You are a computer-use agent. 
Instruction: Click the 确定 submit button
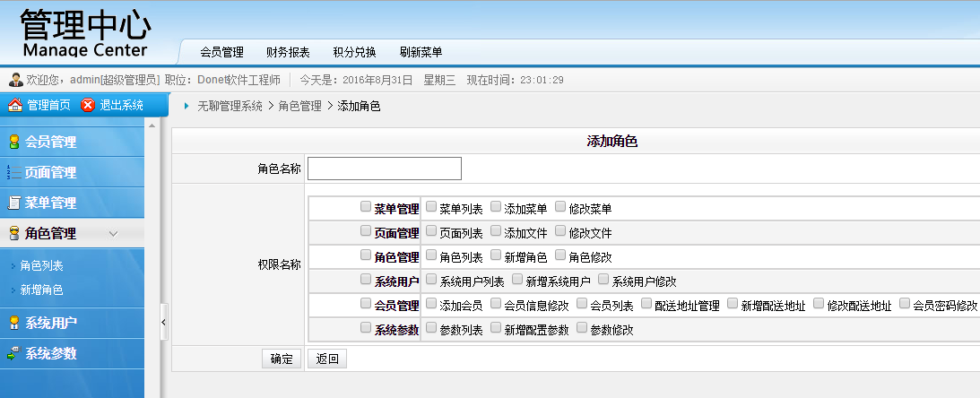[x=282, y=359]
